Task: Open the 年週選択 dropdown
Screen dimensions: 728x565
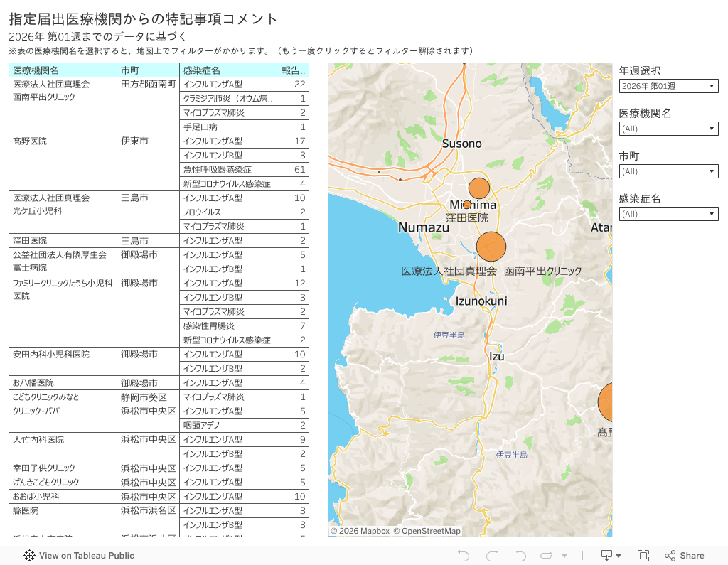Action: click(x=668, y=86)
